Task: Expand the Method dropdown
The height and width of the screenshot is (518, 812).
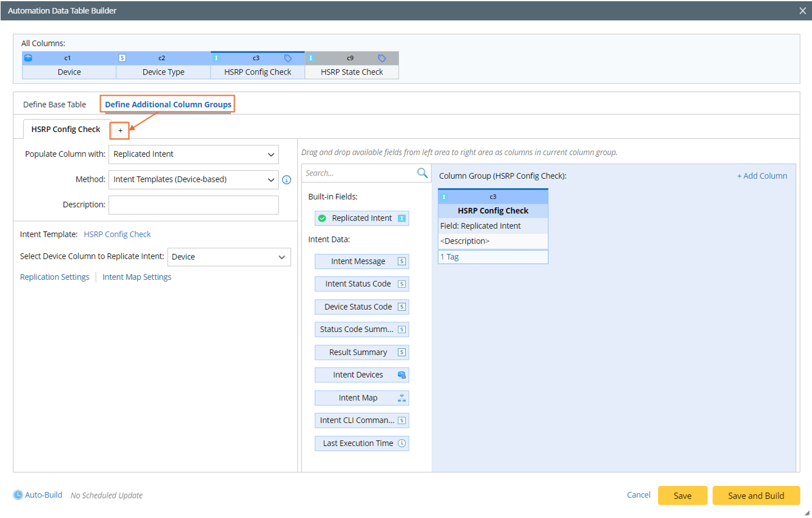Action: point(193,180)
